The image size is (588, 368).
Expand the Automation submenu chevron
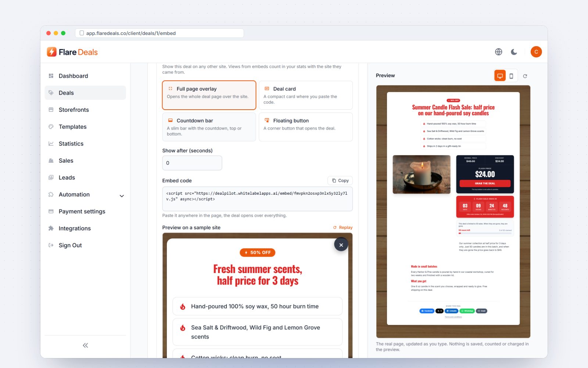[122, 196]
